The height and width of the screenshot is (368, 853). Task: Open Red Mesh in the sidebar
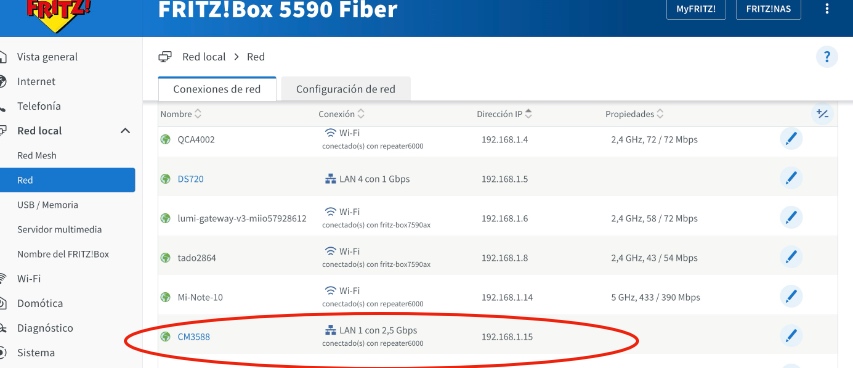click(x=36, y=155)
